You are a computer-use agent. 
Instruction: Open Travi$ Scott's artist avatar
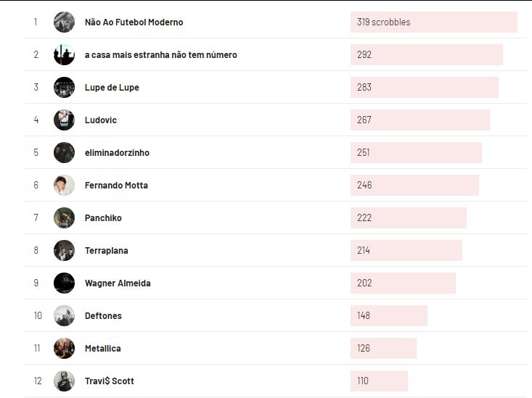64,381
